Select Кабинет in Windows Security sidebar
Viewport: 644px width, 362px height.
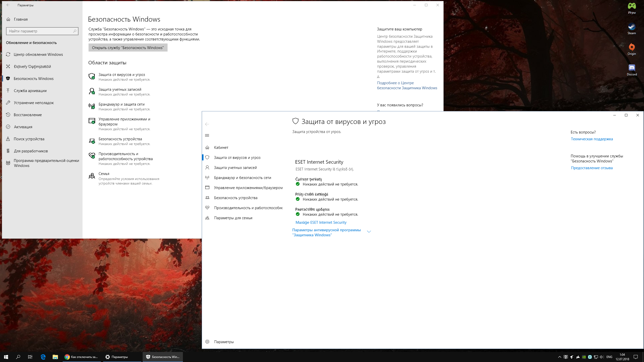click(x=243, y=148)
